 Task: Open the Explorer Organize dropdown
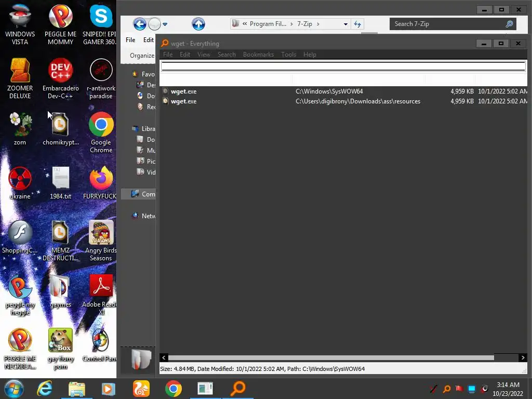[x=142, y=55]
